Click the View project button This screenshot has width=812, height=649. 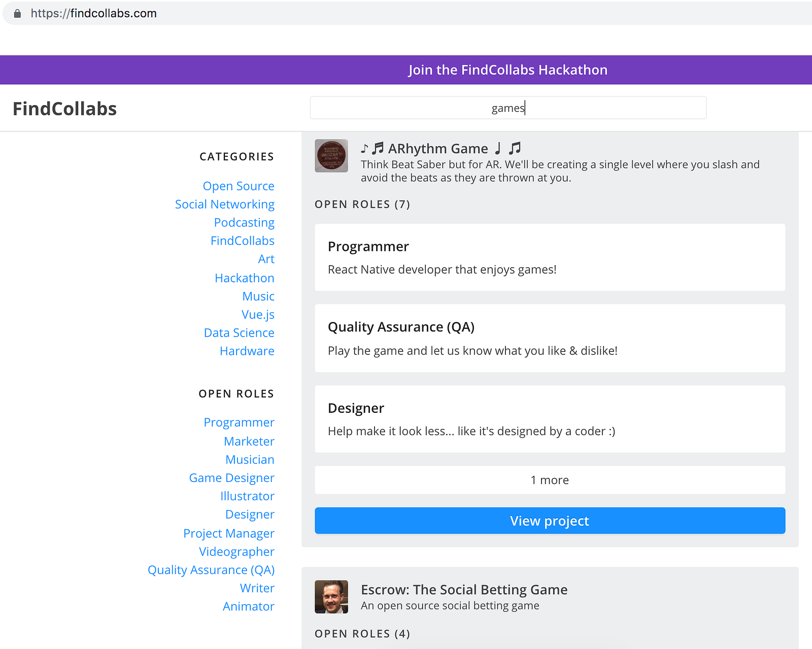550,521
